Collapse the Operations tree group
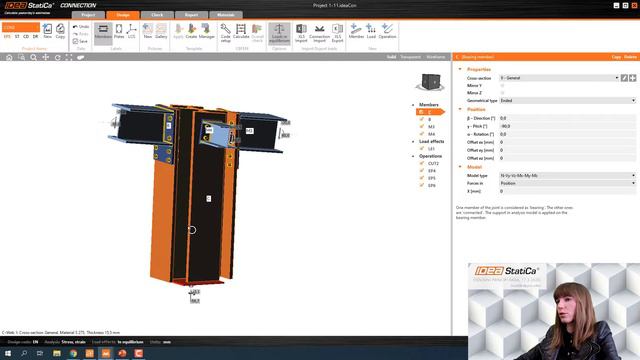Screen dimensions: 640x360 point(413,156)
